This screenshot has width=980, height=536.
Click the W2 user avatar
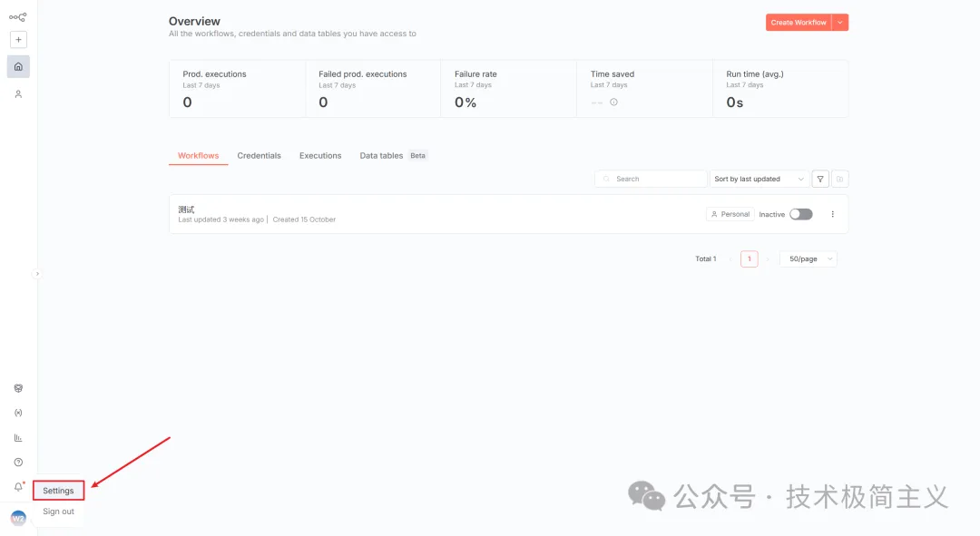(18, 518)
